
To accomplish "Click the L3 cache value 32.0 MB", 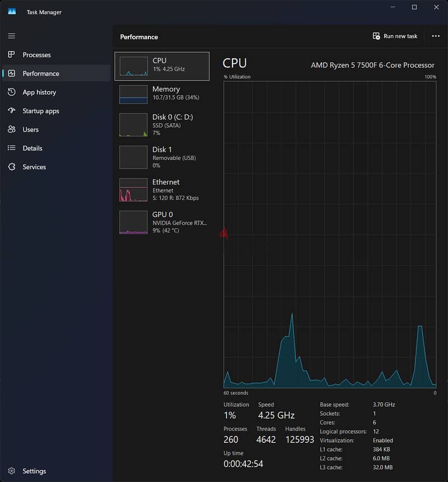I will click(x=382, y=467).
